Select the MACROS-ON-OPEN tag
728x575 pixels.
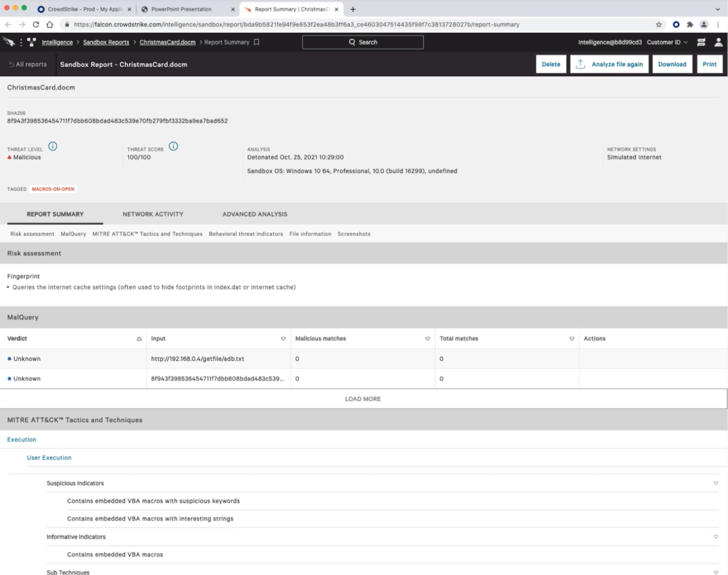(53, 189)
